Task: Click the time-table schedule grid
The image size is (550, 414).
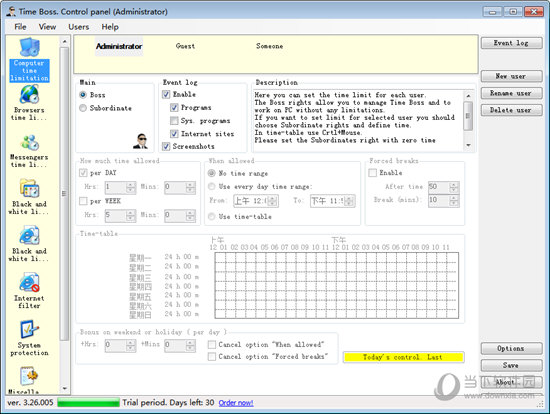Action: (336, 286)
